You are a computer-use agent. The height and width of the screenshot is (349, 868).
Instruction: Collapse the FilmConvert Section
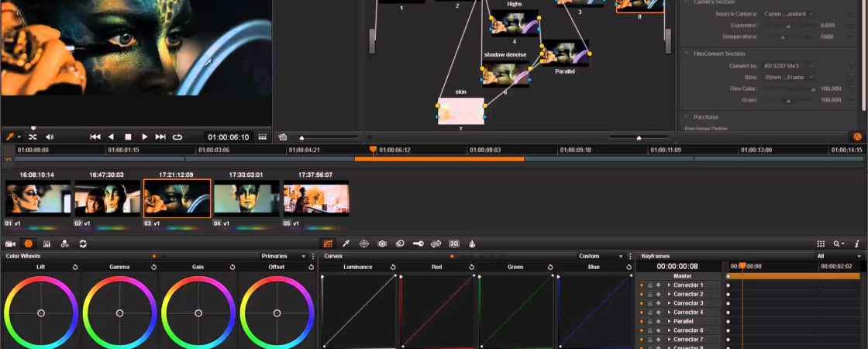pos(687,54)
